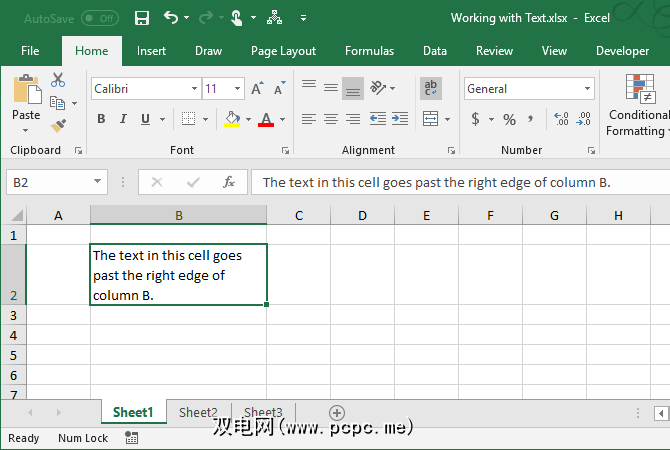
Task: Click the Increase Font Size icon
Action: coord(257,89)
